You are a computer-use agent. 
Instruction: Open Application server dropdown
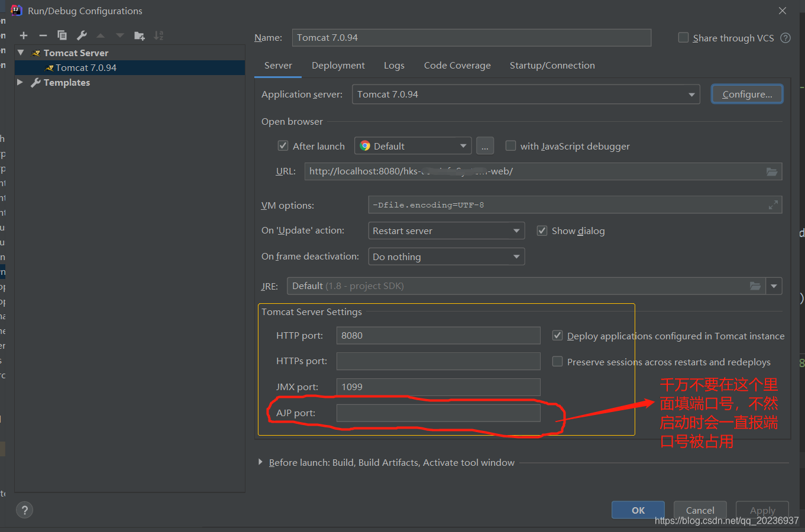[x=526, y=95]
